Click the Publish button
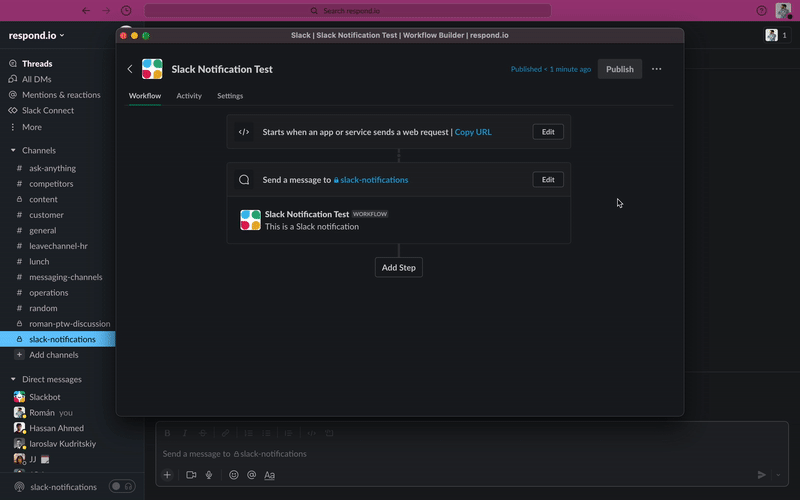Screen dimensions: 800x500 point(620,69)
